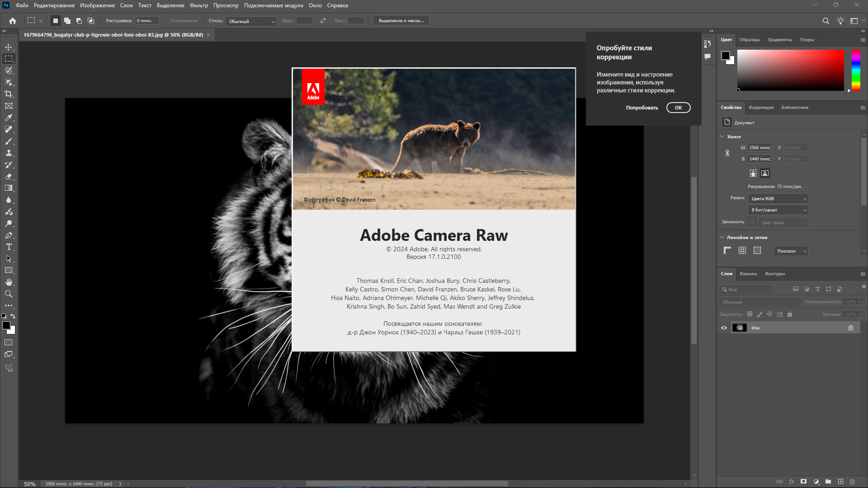Image resolution: width=868 pixels, height=488 pixels.
Task: Click the OK button in tooltip
Action: [x=678, y=108]
